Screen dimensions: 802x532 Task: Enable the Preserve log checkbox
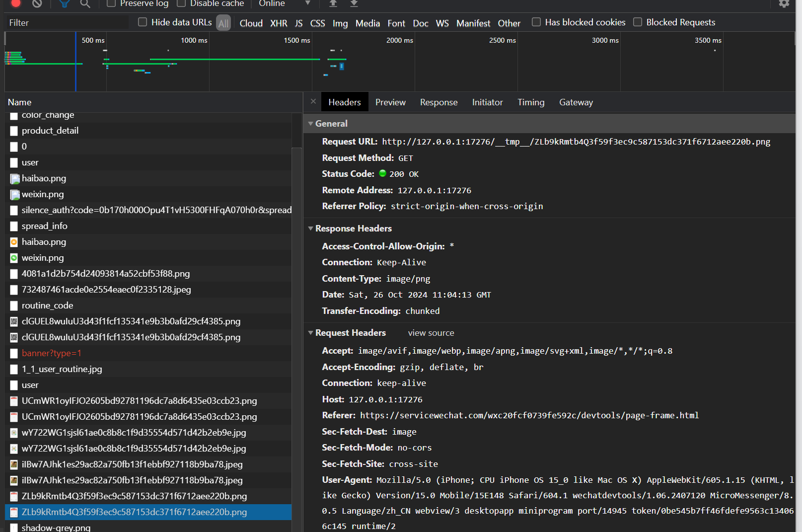(x=111, y=3)
